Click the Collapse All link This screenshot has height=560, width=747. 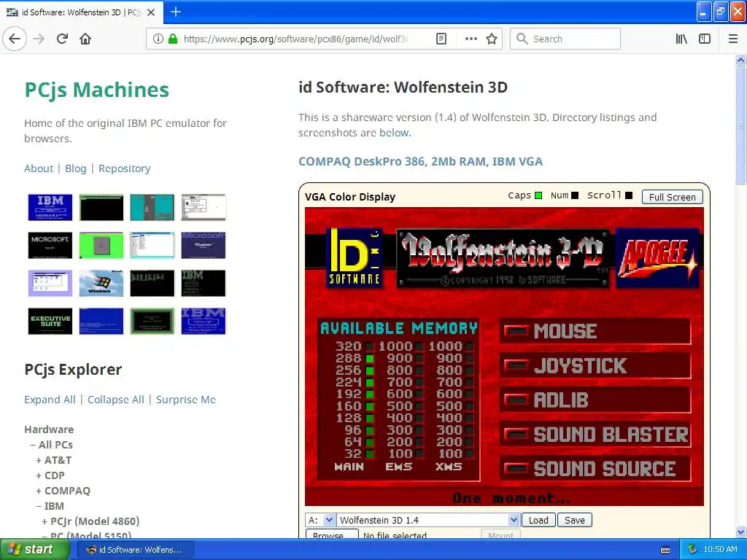click(x=116, y=400)
